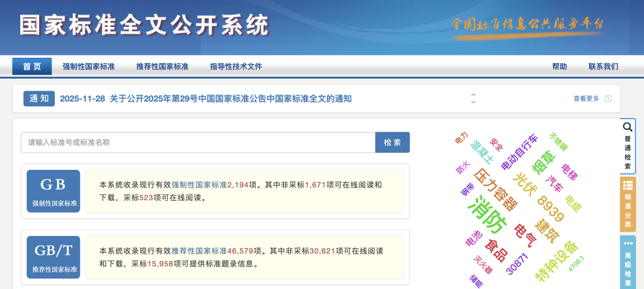Click the 30,621 non-adopted standards number

(323, 251)
